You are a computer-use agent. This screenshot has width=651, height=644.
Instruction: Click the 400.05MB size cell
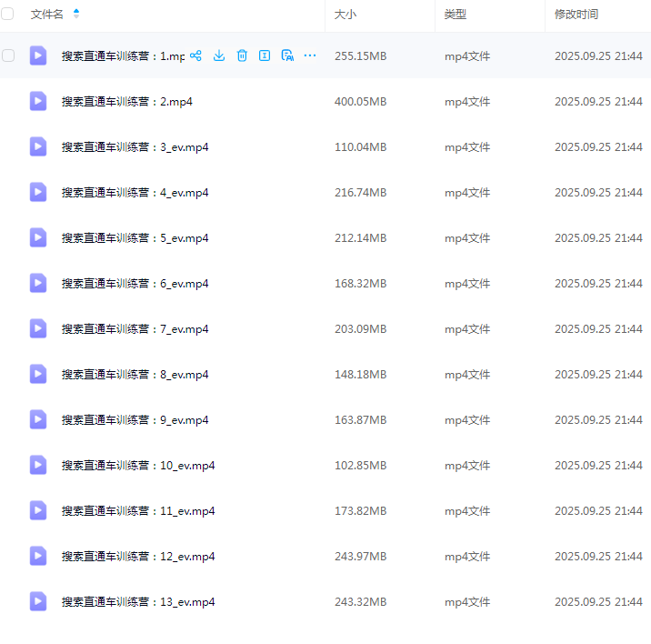[361, 101]
